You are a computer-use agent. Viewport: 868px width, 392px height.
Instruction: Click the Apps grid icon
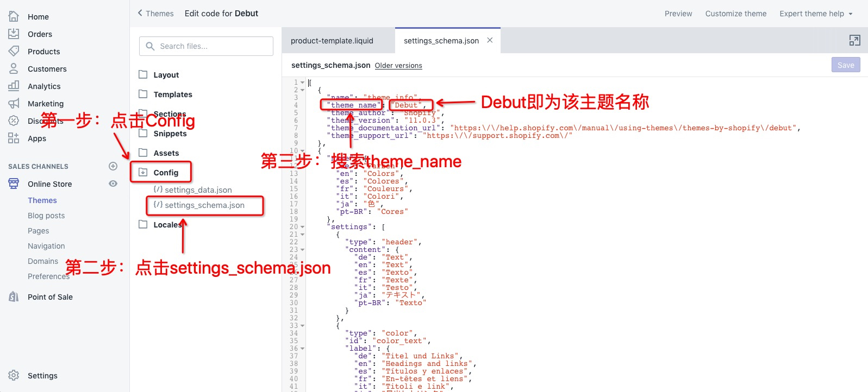pos(14,138)
